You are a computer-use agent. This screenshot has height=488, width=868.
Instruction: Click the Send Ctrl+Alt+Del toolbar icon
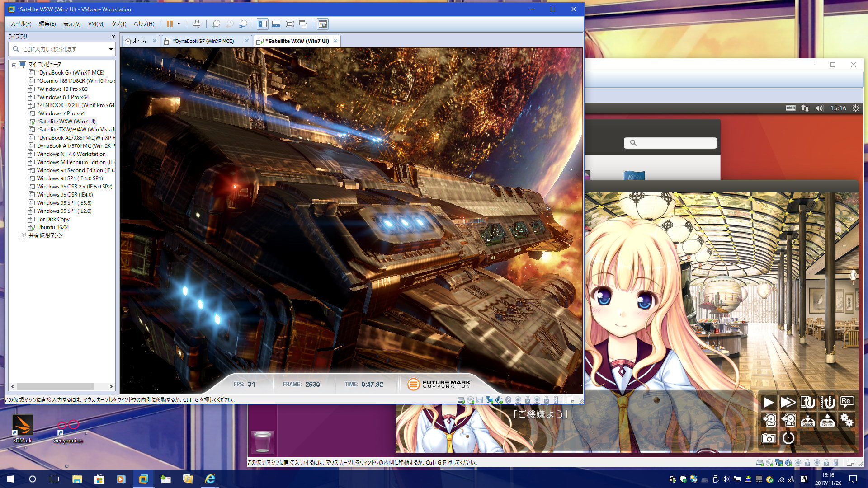coord(197,24)
